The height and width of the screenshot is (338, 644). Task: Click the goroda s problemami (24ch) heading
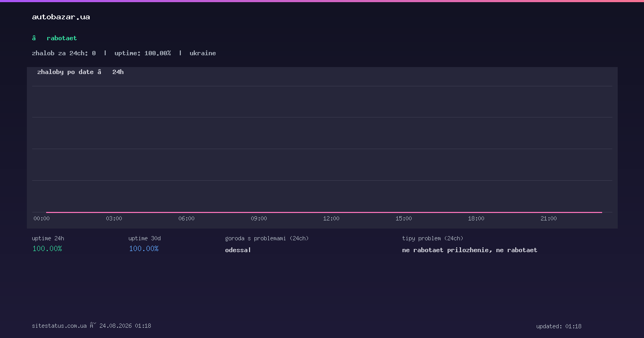point(267,238)
